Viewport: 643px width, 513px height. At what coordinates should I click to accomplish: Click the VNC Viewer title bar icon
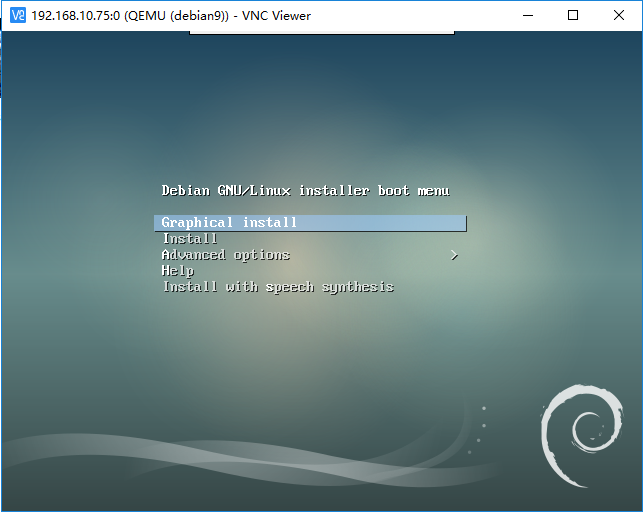(18, 15)
